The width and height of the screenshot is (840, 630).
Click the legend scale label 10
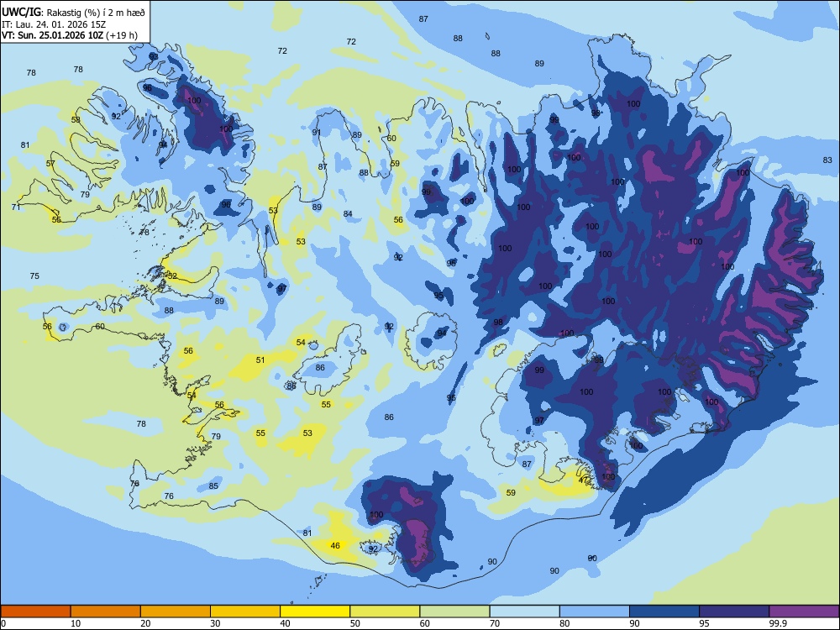[76, 623]
